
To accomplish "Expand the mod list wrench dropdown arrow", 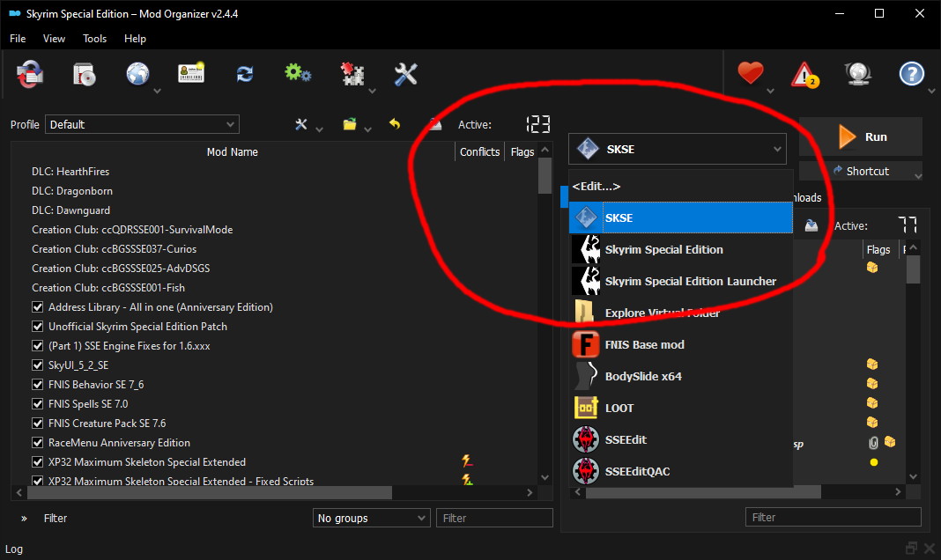I will click(x=319, y=129).
